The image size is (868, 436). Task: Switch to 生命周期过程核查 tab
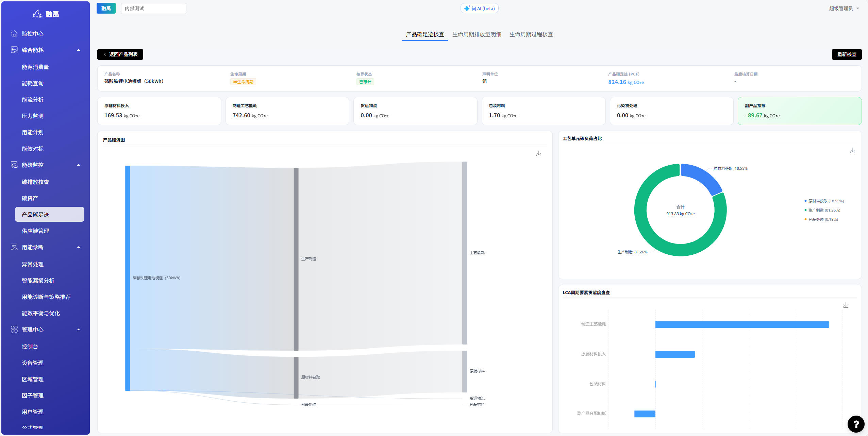tap(531, 34)
